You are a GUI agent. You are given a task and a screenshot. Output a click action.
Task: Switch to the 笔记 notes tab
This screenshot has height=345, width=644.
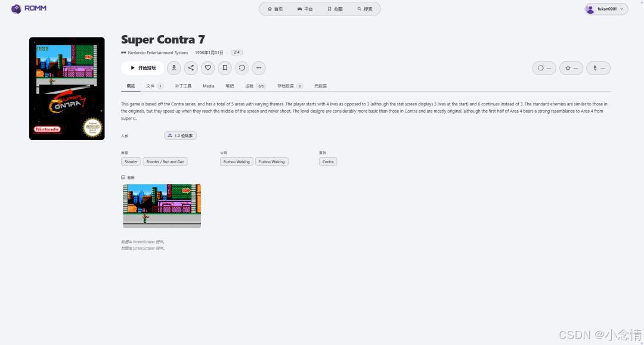pyautogui.click(x=230, y=86)
